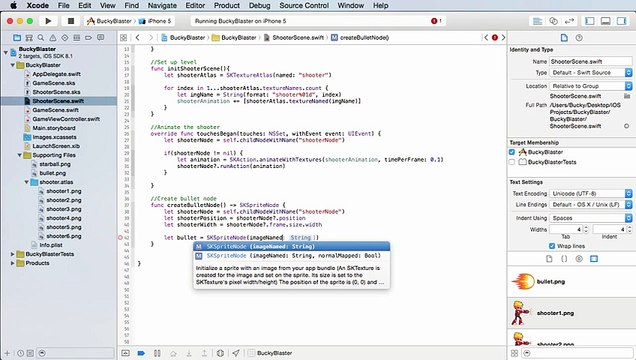Pause program execution in debug bar
Image resolution: width=636 pixels, height=360 pixels.
pos(157,353)
